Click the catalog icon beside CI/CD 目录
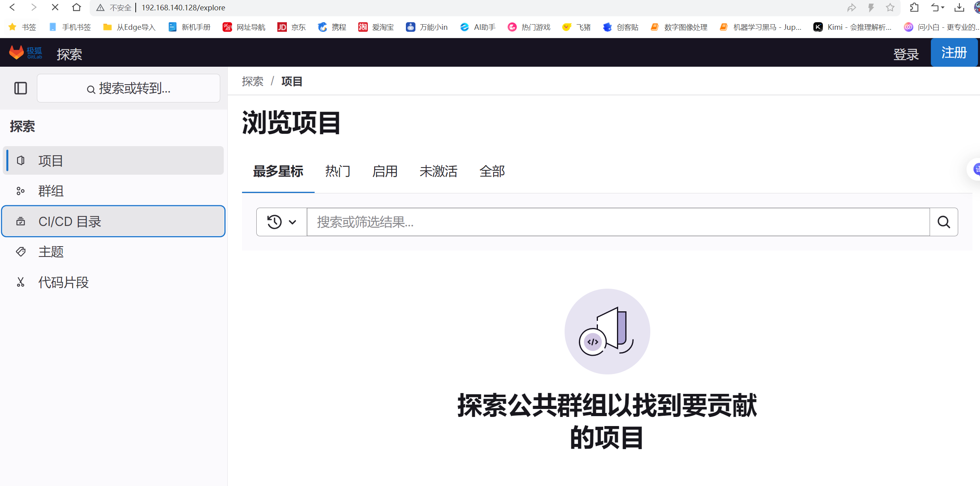Image resolution: width=980 pixels, height=486 pixels. [x=21, y=221]
